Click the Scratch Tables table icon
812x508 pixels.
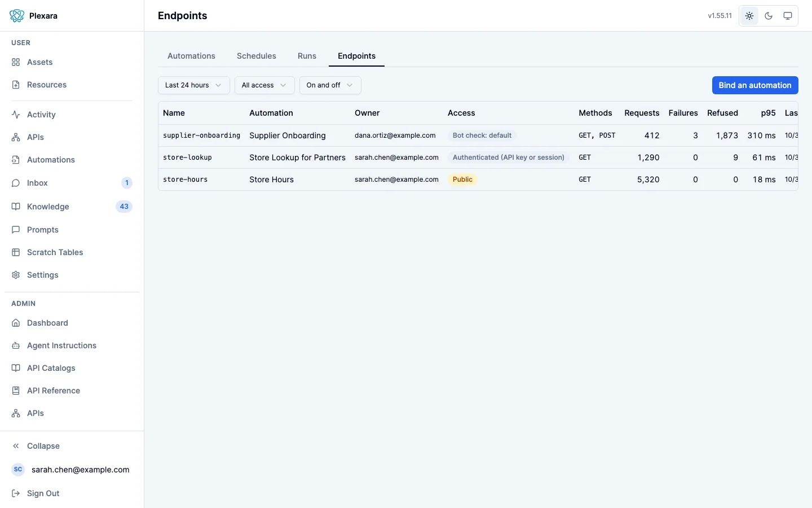(x=16, y=252)
